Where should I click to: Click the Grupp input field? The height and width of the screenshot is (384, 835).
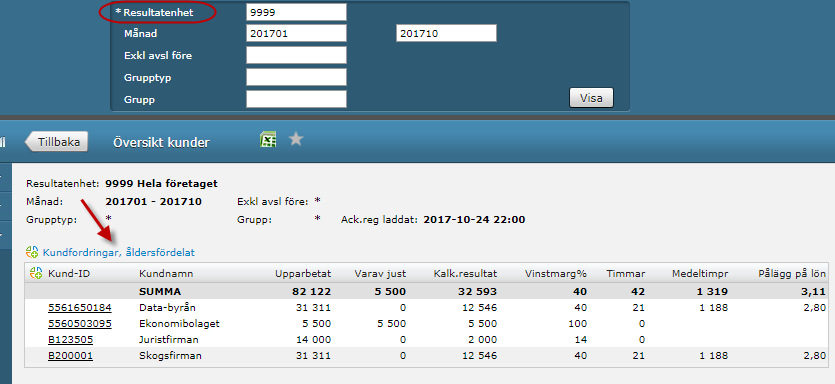[x=296, y=99]
